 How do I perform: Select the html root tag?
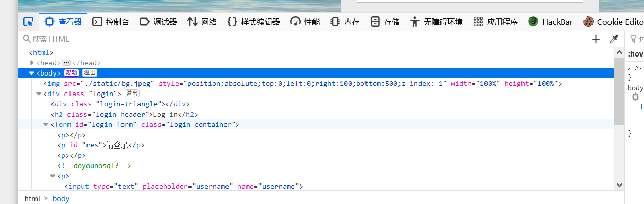pos(41,52)
